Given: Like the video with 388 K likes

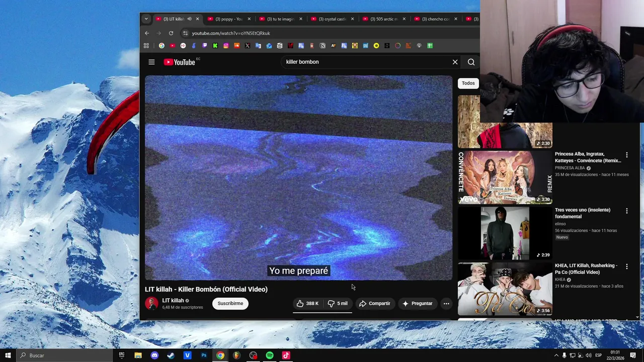Looking at the screenshot, I should coord(307,303).
